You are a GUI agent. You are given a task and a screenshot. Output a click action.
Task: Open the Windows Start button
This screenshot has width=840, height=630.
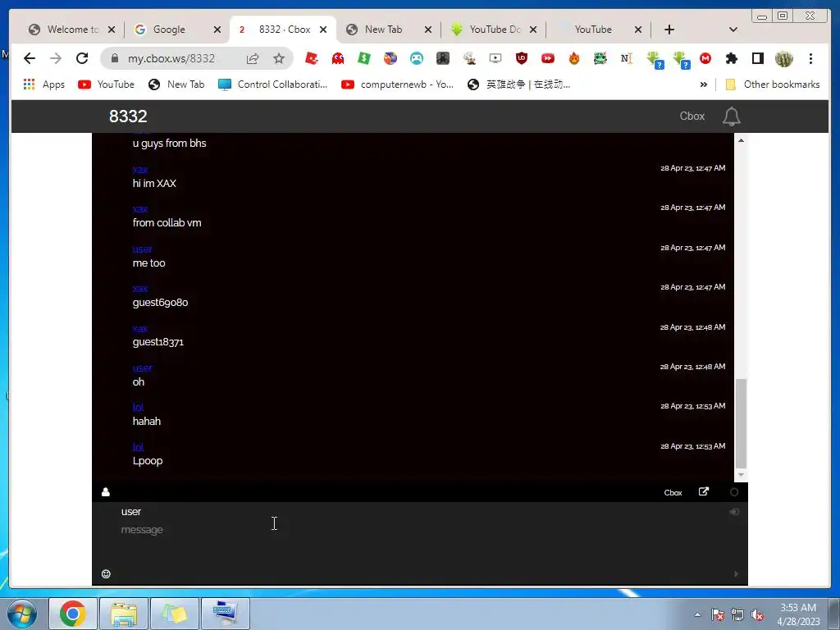(21, 614)
